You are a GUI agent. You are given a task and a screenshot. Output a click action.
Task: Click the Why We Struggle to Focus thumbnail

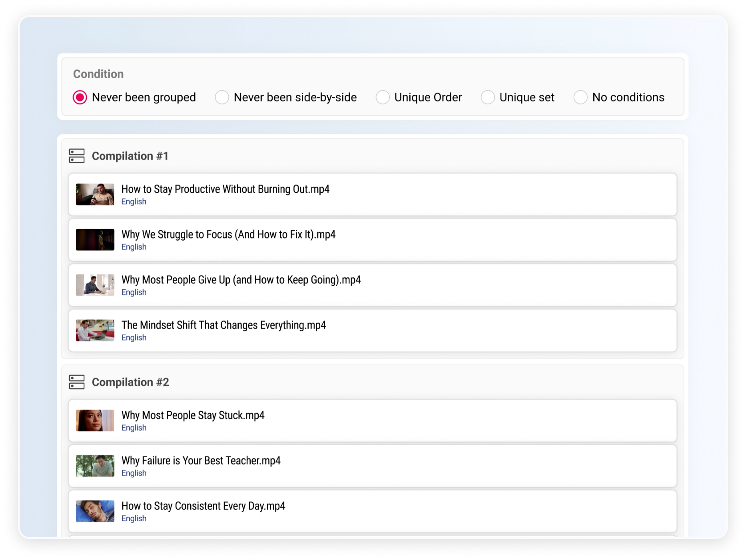(x=95, y=240)
